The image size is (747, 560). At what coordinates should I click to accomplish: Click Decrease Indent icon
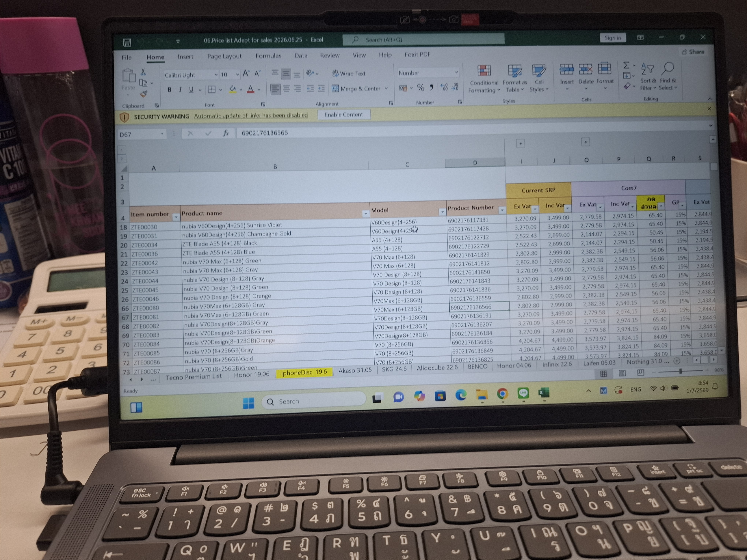(310, 88)
